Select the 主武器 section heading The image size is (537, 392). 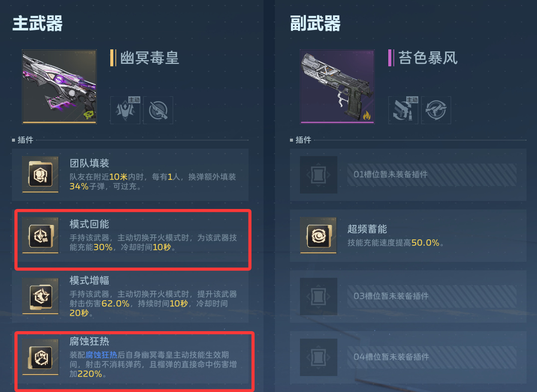tap(37, 23)
